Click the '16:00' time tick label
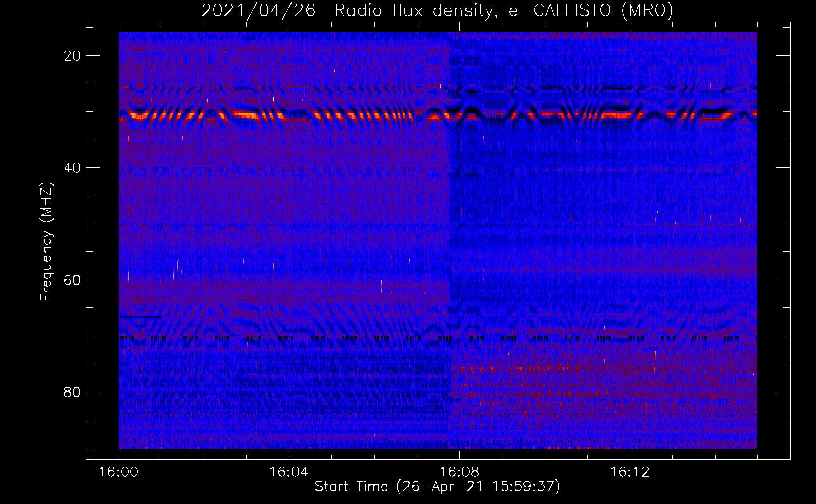Image resolution: width=816 pixels, height=504 pixels. (x=119, y=472)
